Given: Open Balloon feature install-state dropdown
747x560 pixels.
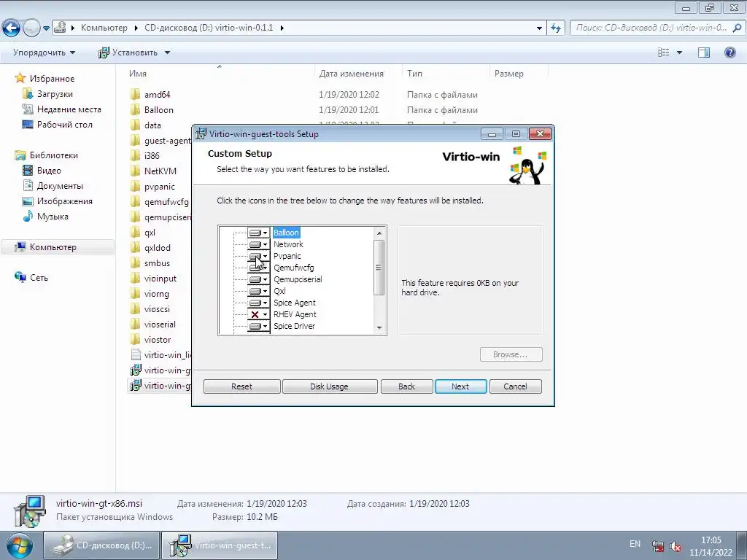Looking at the screenshot, I should (x=258, y=233).
